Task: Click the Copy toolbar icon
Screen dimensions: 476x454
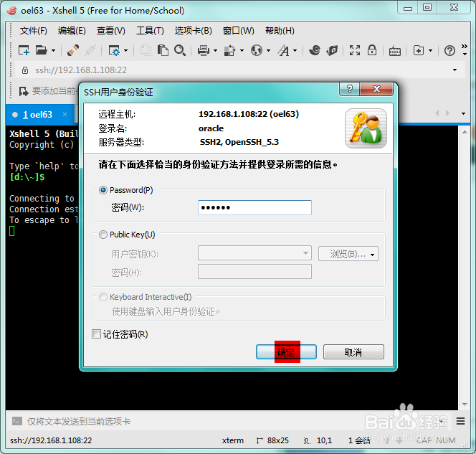Action: 146,50
